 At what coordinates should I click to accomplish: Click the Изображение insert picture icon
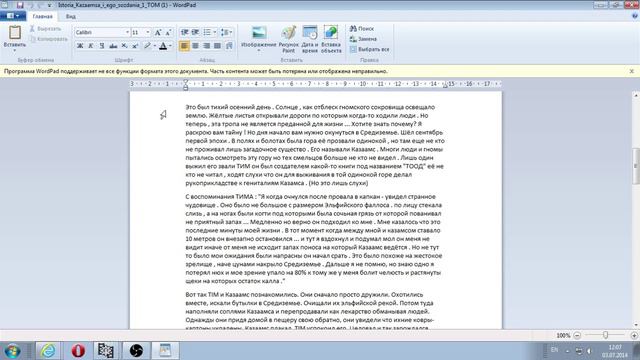259,33
